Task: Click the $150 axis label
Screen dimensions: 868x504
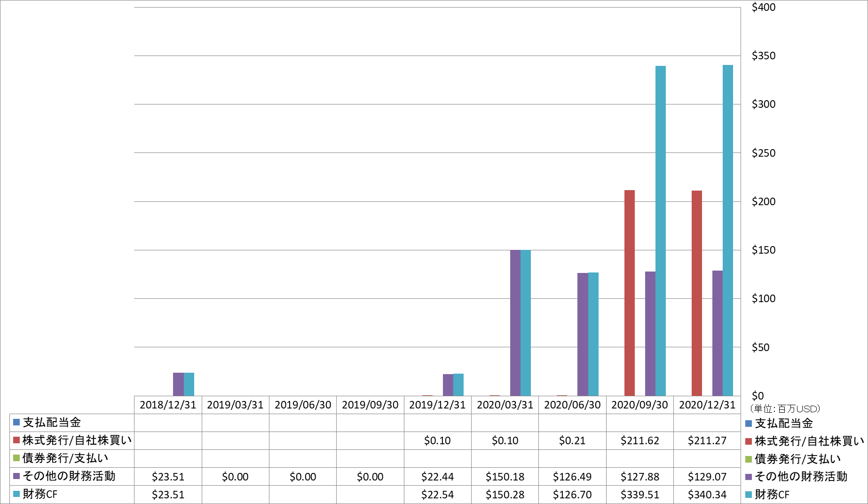Action: (x=764, y=250)
